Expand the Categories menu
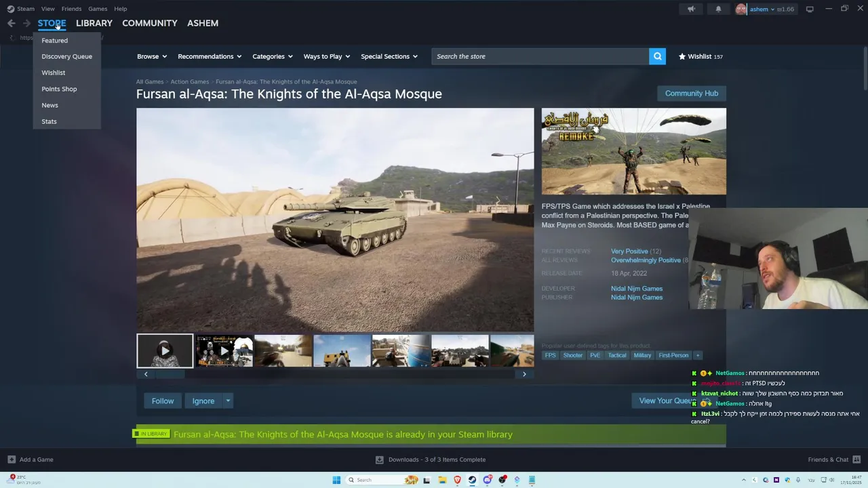This screenshot has height=488, width=868. [x=273, y=56]
